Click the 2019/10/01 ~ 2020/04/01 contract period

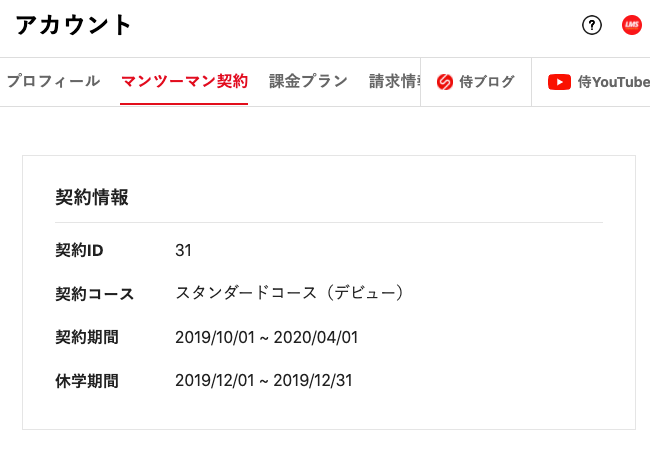click(x=266, y=337)
